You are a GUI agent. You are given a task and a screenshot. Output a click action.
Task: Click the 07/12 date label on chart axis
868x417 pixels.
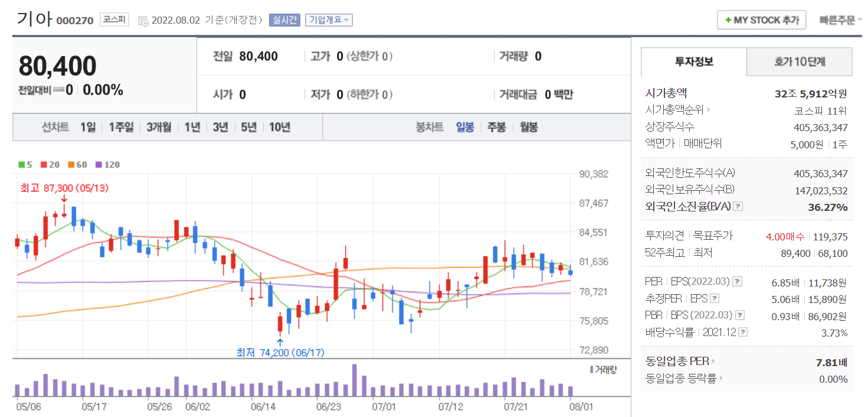[x=450, y=407]
